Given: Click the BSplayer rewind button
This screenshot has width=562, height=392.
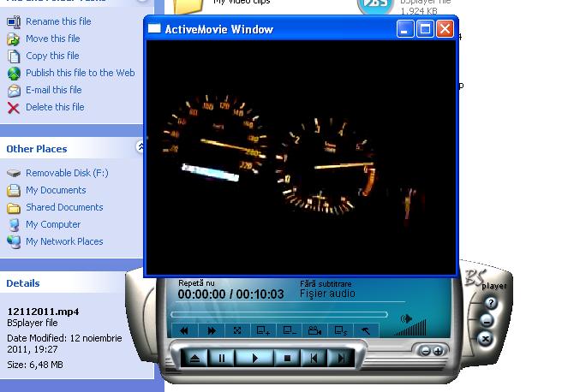Looking at the screenshot, I should [x=184, y=330].
